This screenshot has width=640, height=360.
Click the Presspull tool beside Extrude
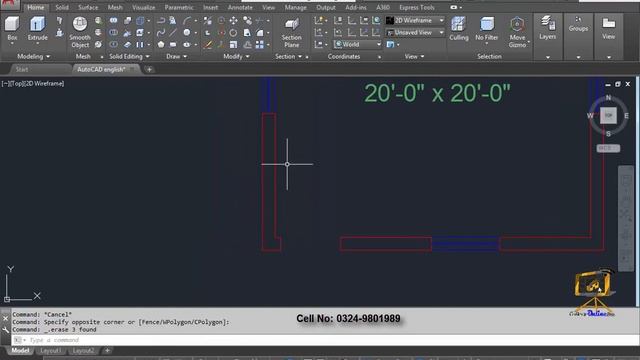59,33
